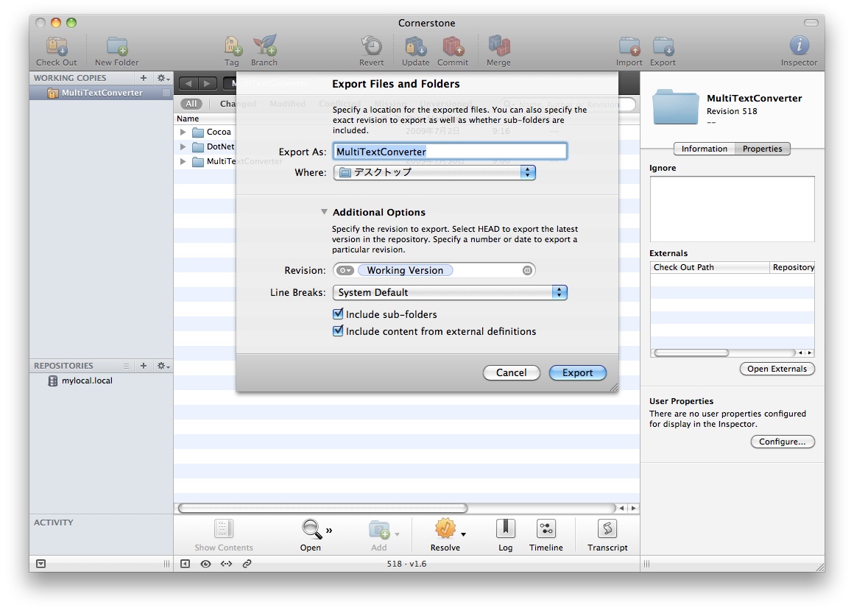This screenshot has height=616, width=854.
Task: Click the Externals table horizontal scrollbar
Action: (x=691, y=353)
